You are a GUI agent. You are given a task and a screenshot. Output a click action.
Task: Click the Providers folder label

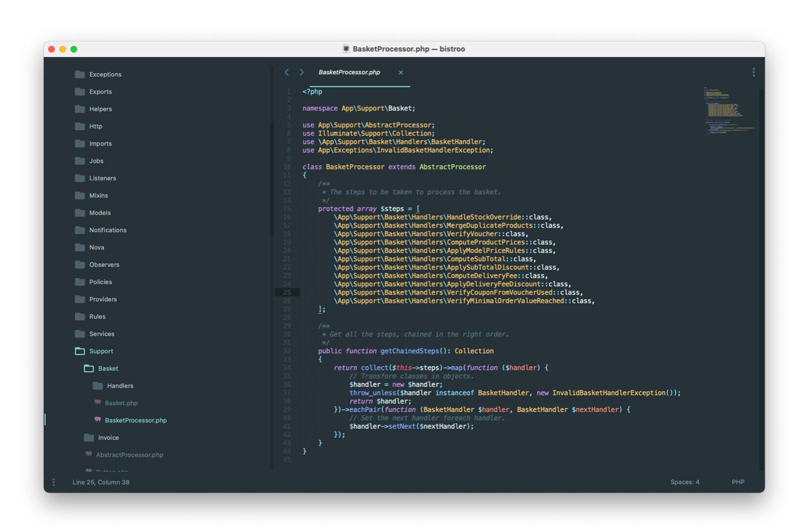point(103,299)
